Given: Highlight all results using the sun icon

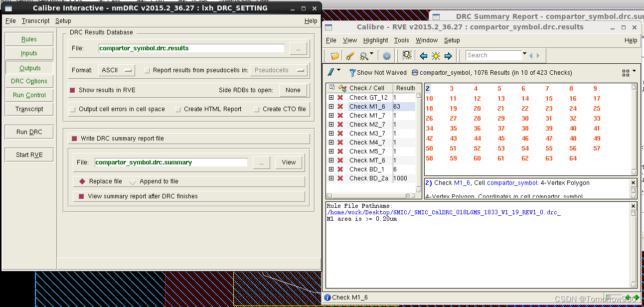Looking at the screenshot, I should 435,56.
